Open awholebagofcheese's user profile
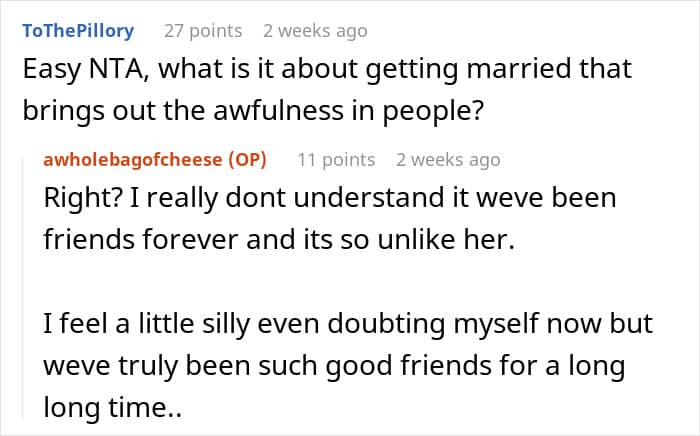Screen dimensions: 700x436 pyautogui.click(x=133, y=159)
